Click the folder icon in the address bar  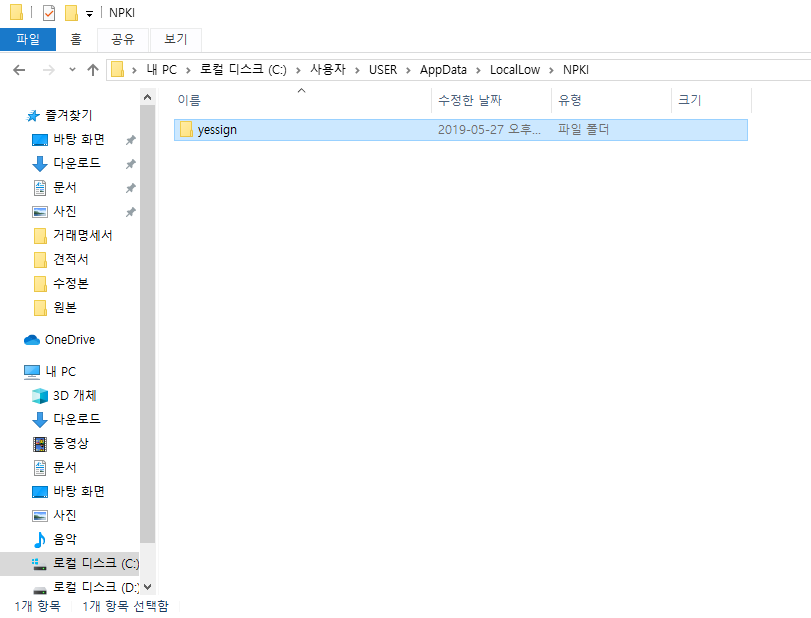pos(118,69)
